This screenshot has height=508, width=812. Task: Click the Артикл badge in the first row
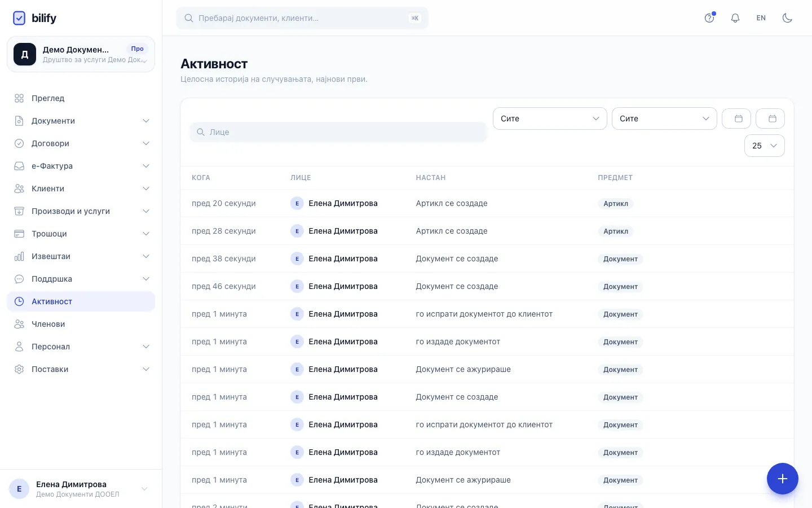click(615, 204)
